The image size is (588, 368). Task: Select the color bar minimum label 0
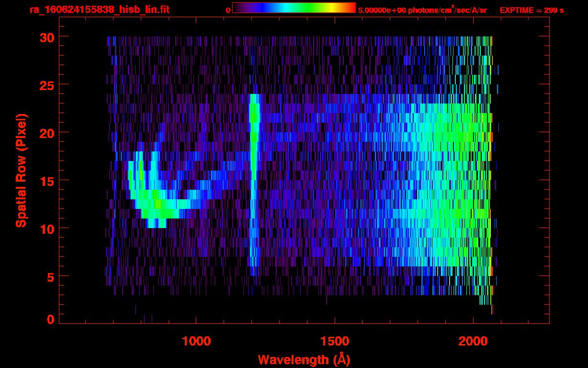[228, 10]
